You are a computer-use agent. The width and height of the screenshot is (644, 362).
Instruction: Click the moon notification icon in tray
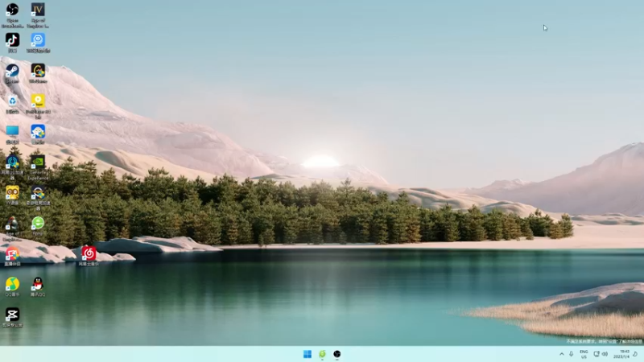[x=635, y=354]
